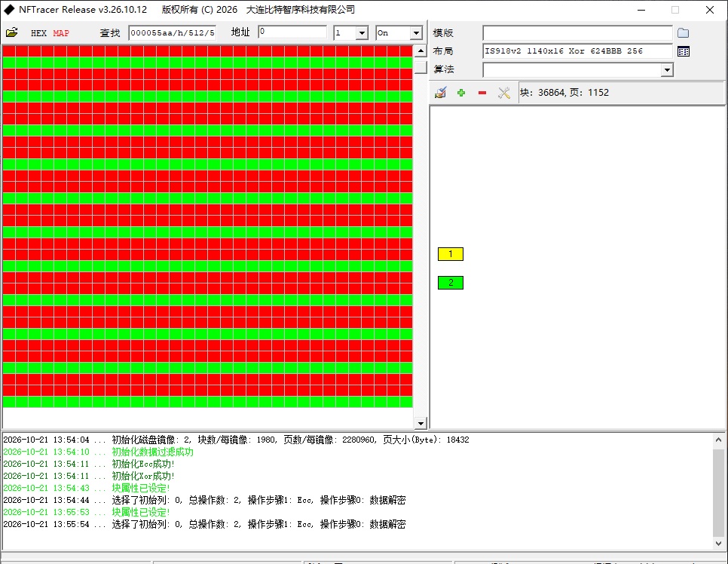728x564 pixels.
Task: Open the wrench and screwdriver tools icon
Action: 503,93
